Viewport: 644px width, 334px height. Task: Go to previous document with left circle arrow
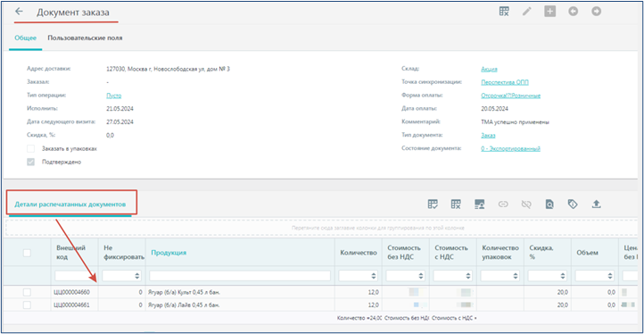point(574,12)
